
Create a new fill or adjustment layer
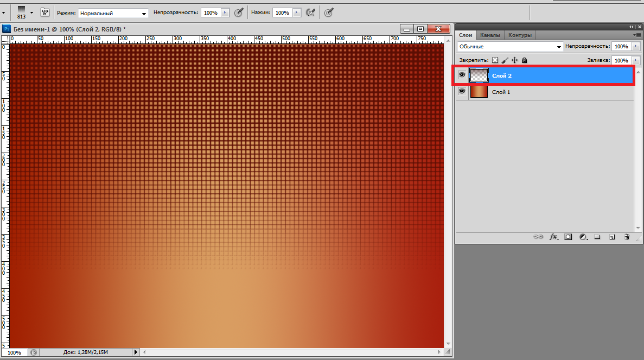click(x=583, y=237)
